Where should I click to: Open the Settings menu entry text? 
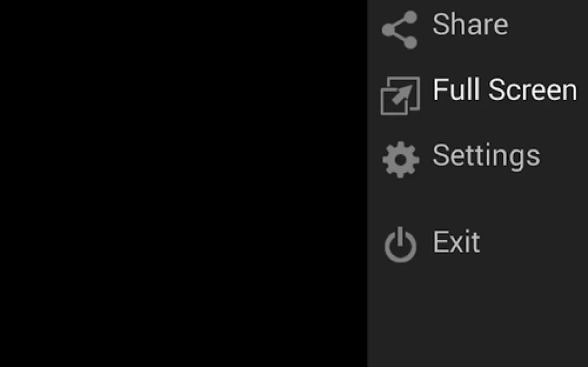(x=486, y=156)
